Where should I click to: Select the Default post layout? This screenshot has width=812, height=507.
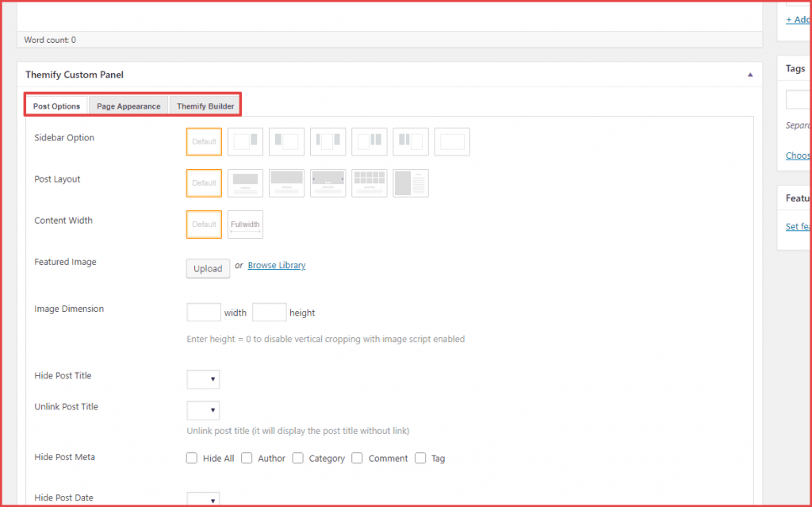pos(204,183)
